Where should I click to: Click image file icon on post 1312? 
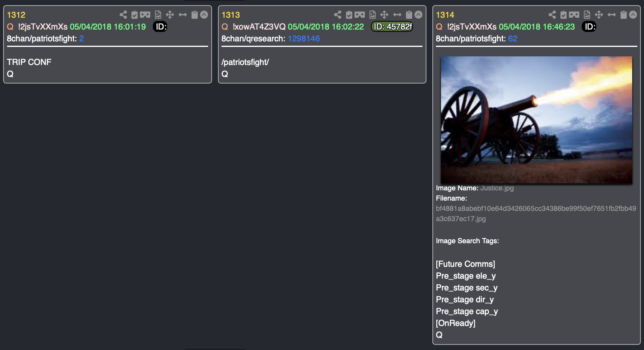tap(158, 15)
